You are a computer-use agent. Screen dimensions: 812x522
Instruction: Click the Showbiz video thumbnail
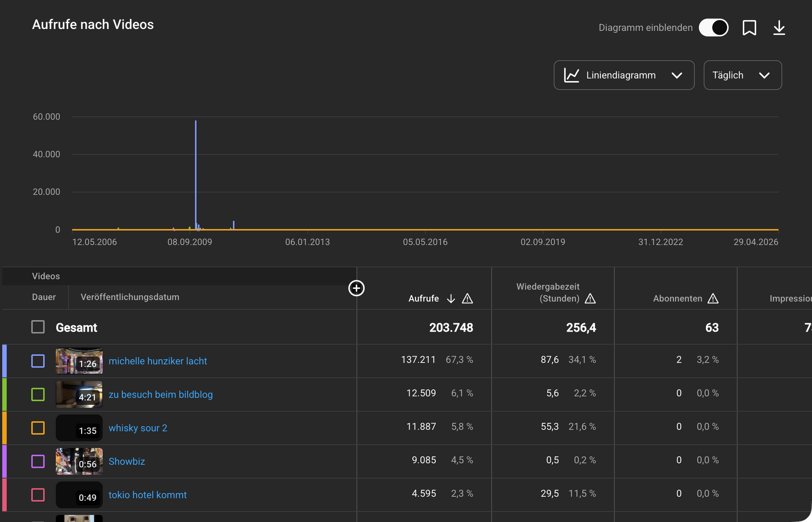79,461
